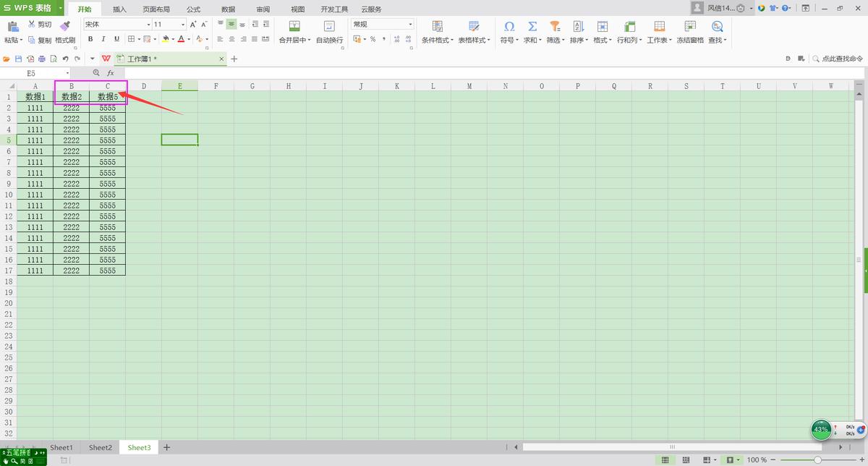Click the Sort (排序) icon
Screen dimensions: 868x466
[578, 26]
